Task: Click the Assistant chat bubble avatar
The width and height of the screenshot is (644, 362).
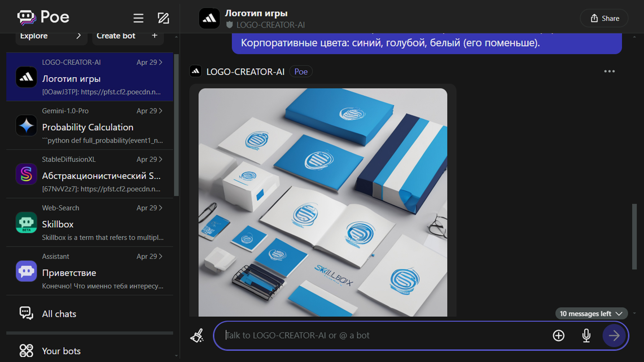Action: [x=26, y=271]
